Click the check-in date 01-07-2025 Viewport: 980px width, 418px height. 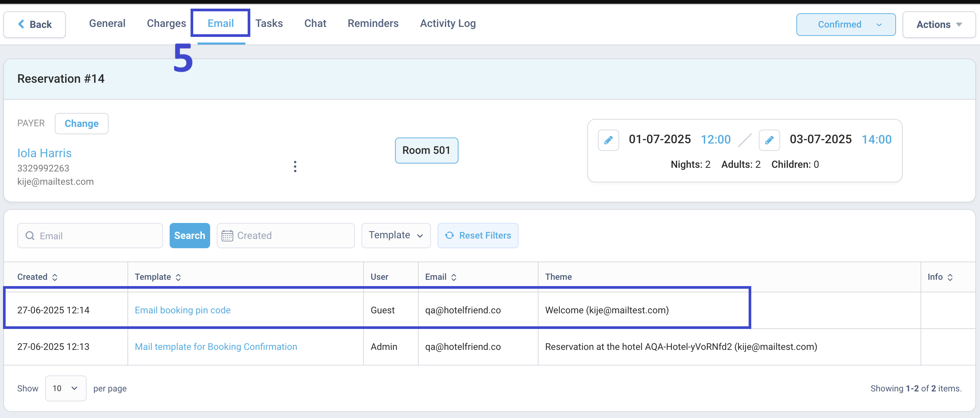click(x=660, y=139)
